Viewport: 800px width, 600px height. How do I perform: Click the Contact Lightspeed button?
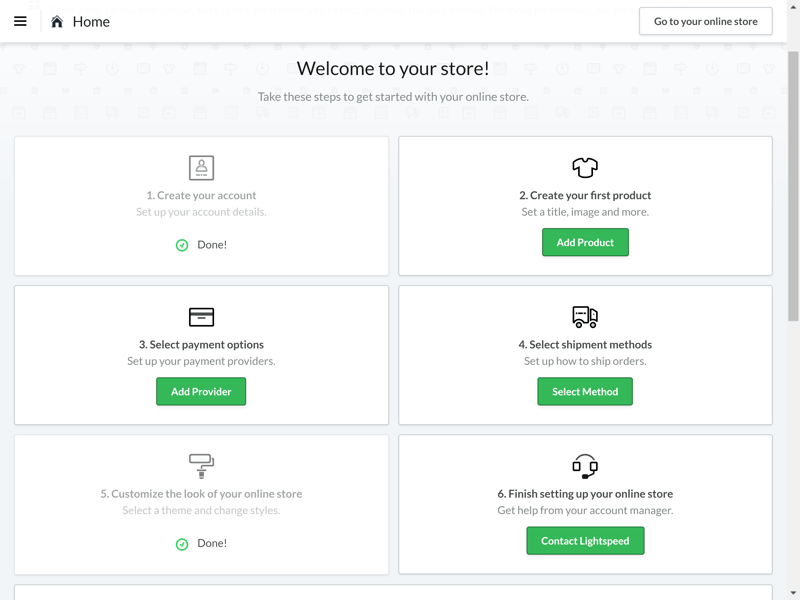click(x=585, y=541)
